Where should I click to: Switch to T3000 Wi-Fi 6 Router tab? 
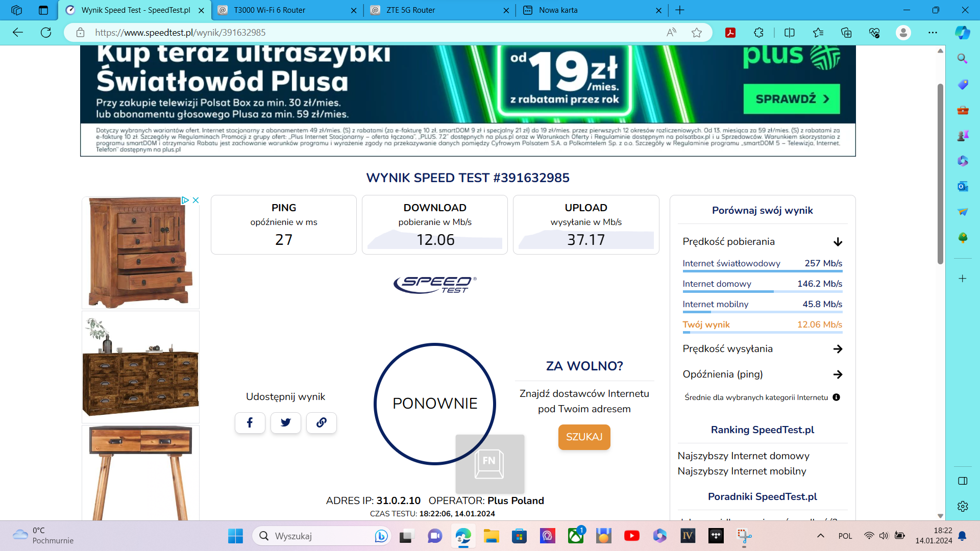287,10
